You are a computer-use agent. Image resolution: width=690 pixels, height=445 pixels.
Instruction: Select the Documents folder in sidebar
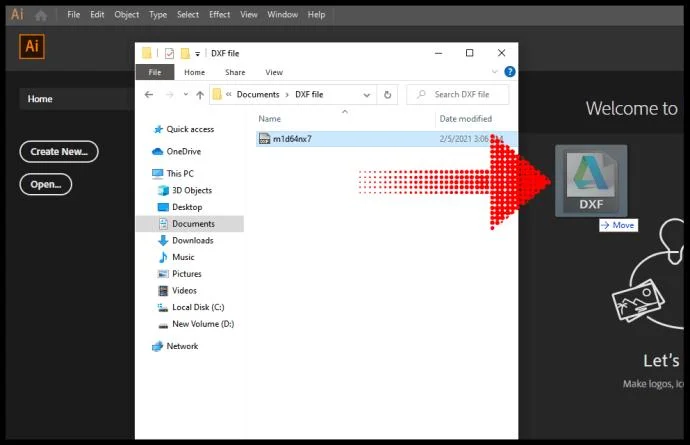click(x=190, y=224)
